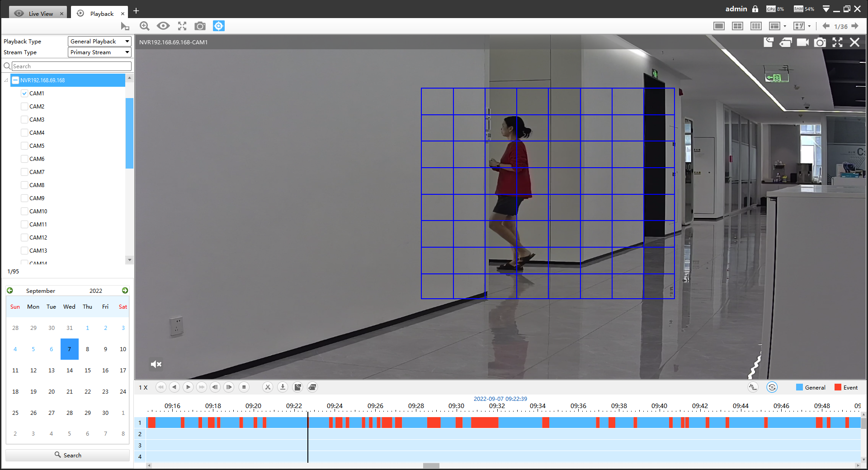Close the Live View tab
The height and width of the screenshot is (470, 868).
pyautogui.click(x=62, y=14)
